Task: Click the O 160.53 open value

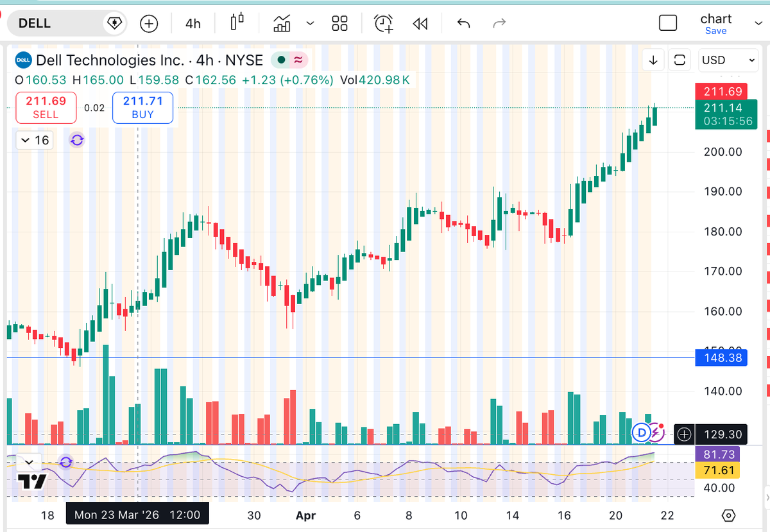Action: coord(40,80)
